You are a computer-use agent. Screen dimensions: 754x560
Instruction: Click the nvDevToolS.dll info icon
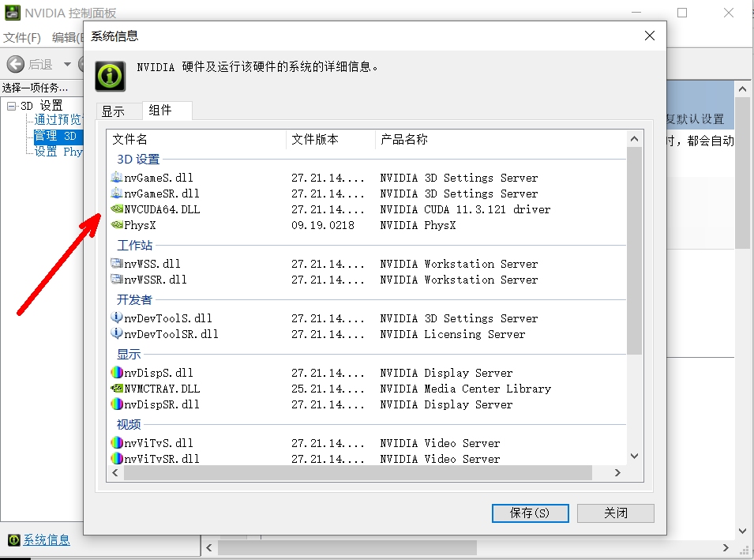point(116,318)
